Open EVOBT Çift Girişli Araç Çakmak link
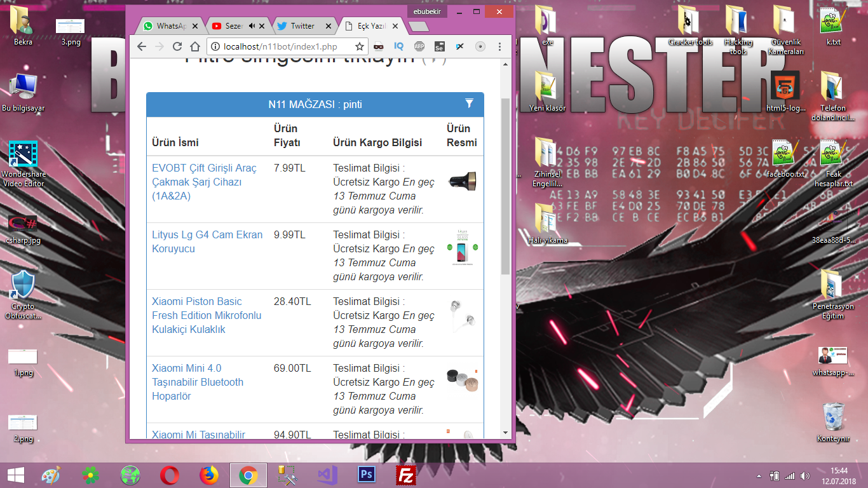Screen dimensions: 868x488 pos(205,182)
